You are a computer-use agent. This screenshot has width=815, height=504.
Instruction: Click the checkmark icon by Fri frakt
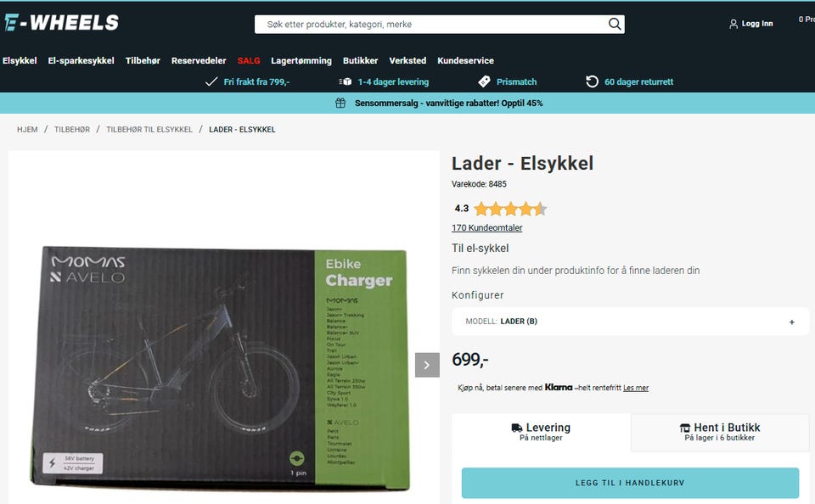(x=211, y=81)
